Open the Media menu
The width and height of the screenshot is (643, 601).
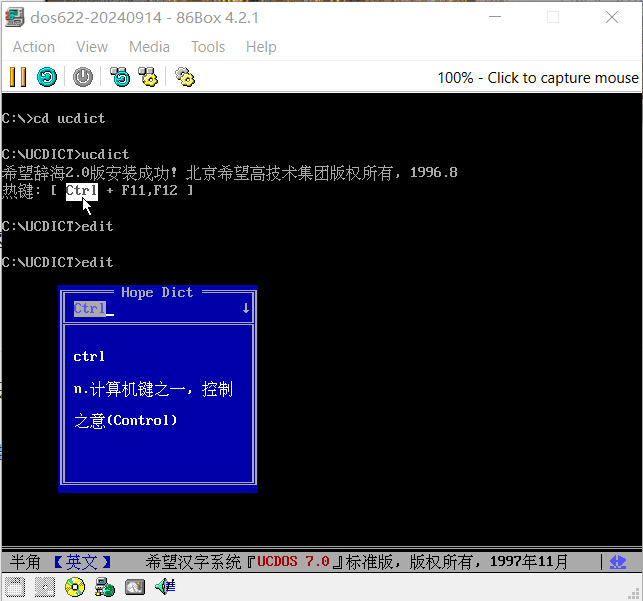(149, 47)
